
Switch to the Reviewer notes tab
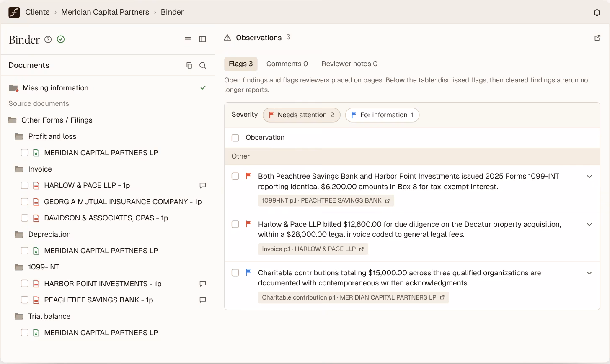pyautogui.click(x=349, y=64)
